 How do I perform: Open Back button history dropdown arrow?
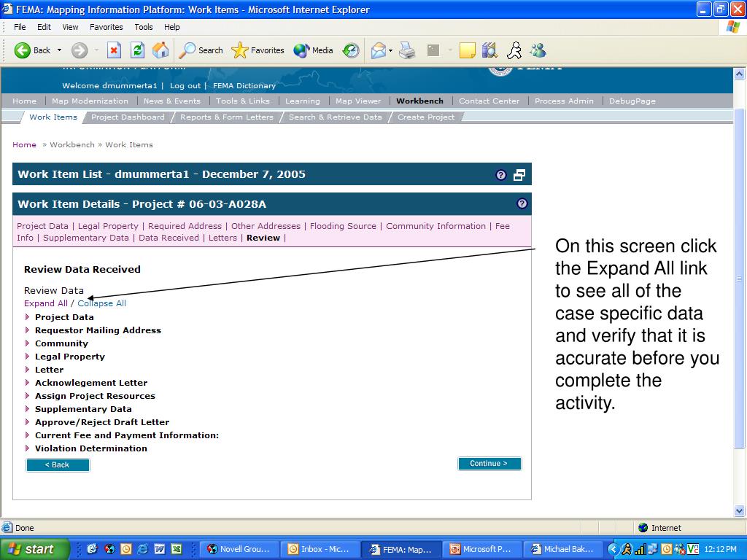(60, 50)
